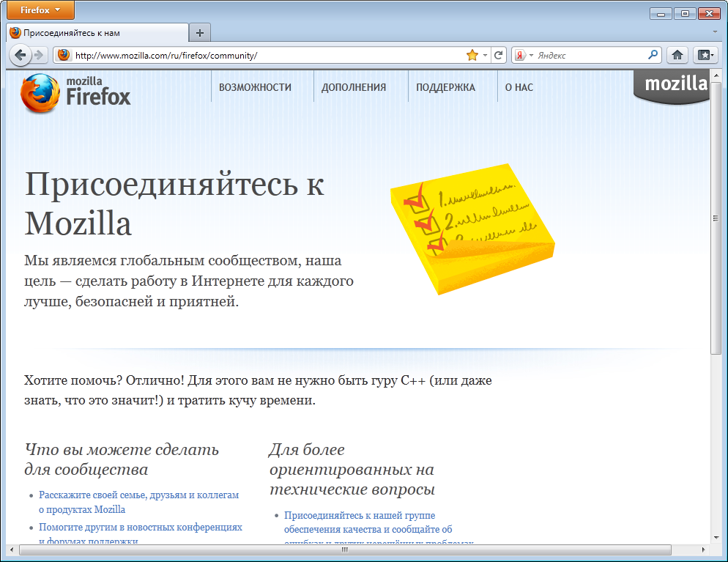The height and width of the screenshot is (562, 728).
Task: Open a new tab with the plus button
Action: click(200, 33)
